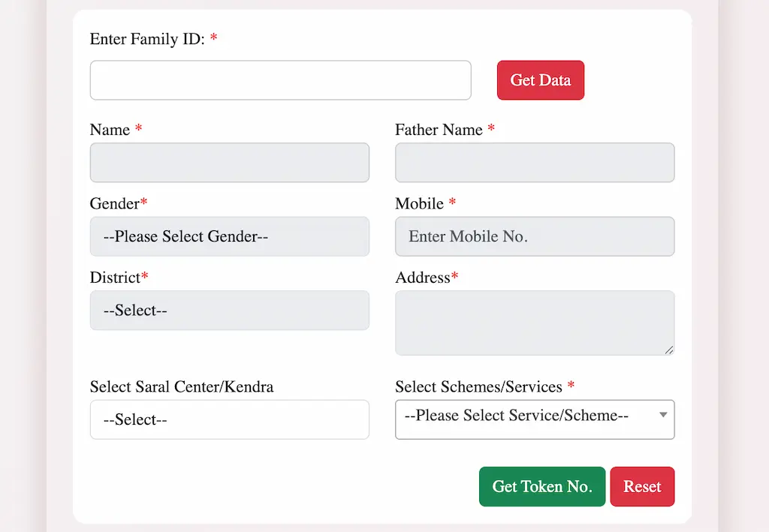Click the Father Name input field
Image resolution: width=769 pixels, height=532 pixels.
pos(534,162)
